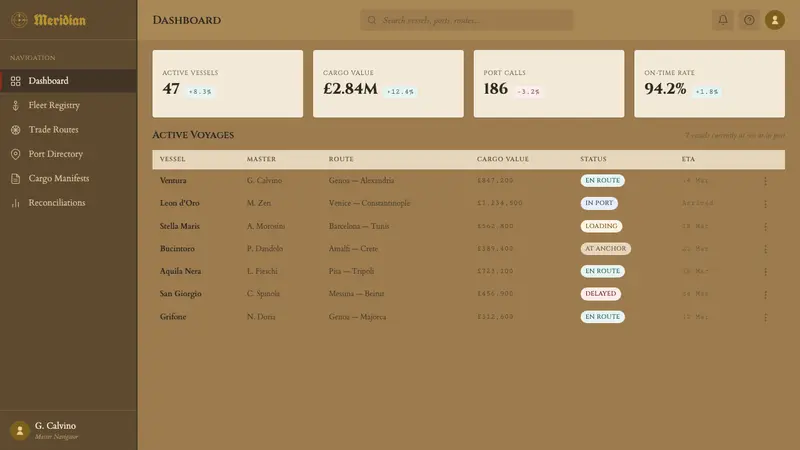Screen dimensions: 800x450
Task: Go to Dashboard in the navigation
Action: coord(68,81)
